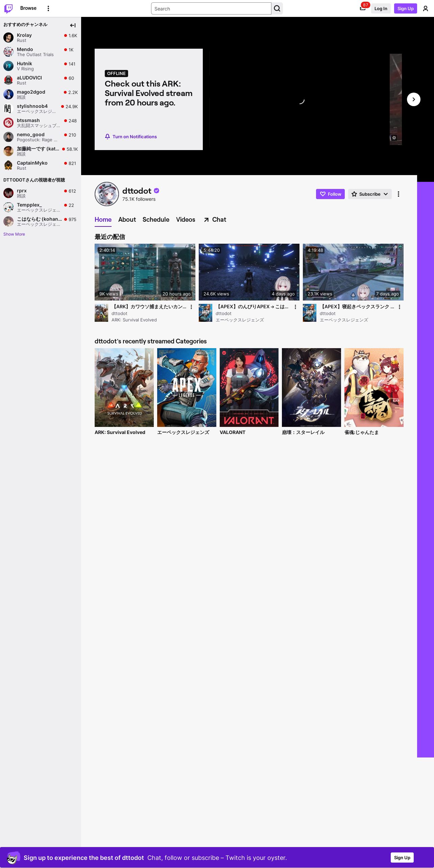Focus the Search input field
This screenshot has height=868, width=434.
pyautogui.click(x=211, y=8)
